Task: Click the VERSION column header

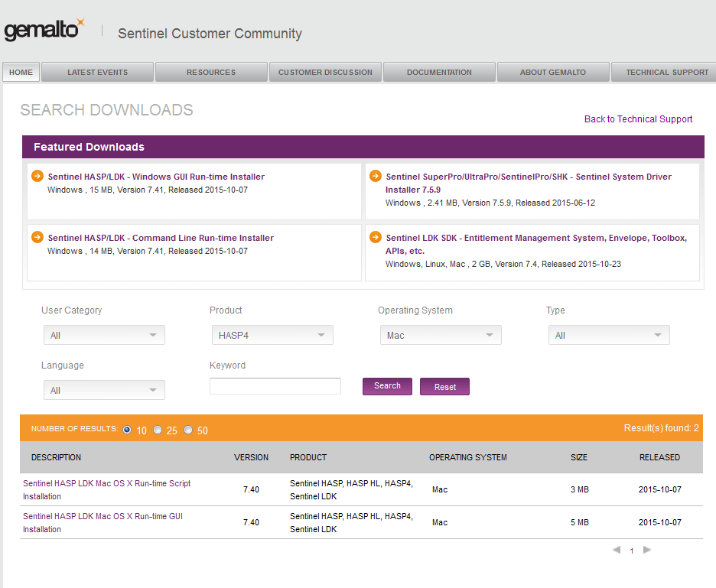Action: click(x=251, y=457)
